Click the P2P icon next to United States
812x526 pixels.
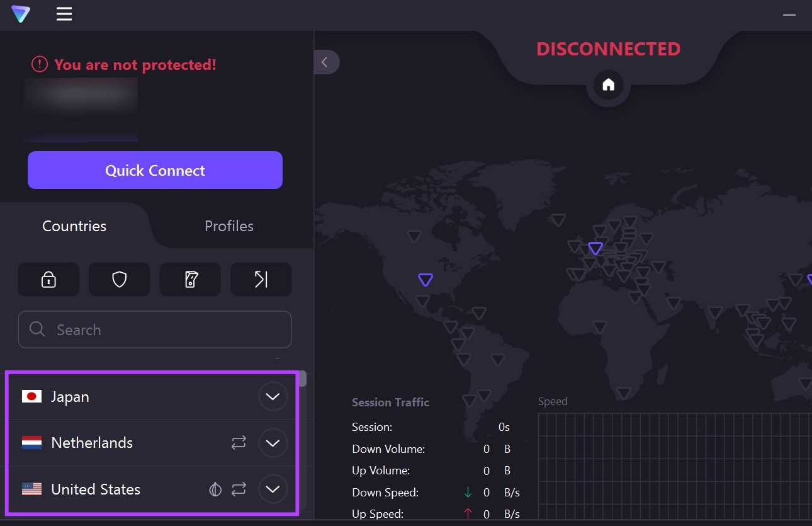click(x=239, y=489)
